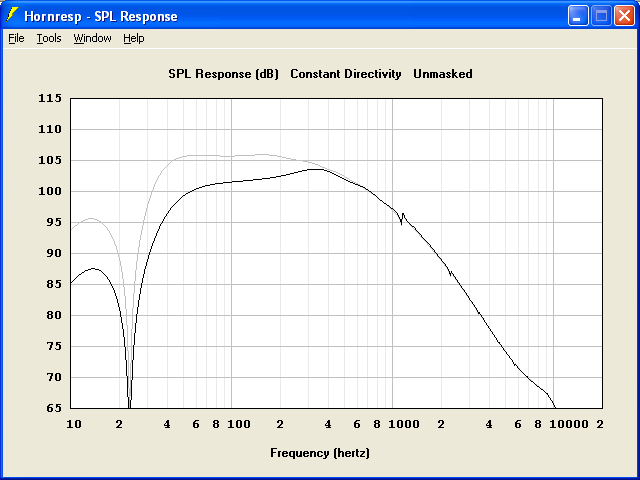
Task: Click the 1000 label on the frequency axis
Action: [404, 424]
